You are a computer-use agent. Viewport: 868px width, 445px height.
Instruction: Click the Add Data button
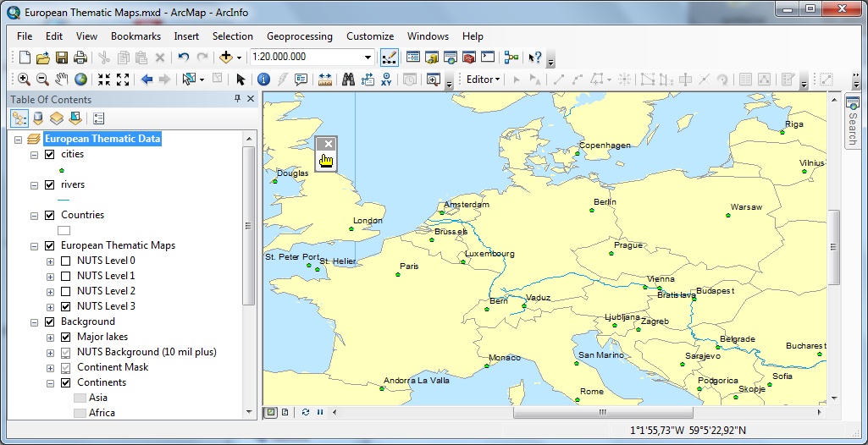click(226, 58)
